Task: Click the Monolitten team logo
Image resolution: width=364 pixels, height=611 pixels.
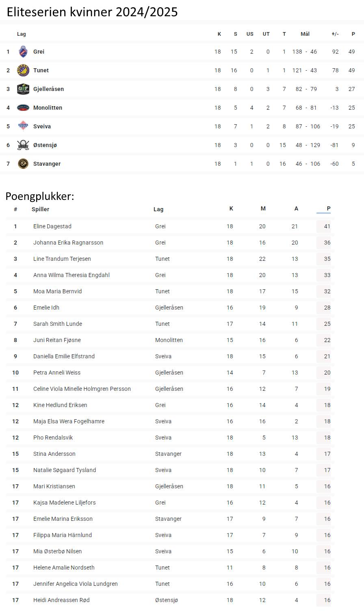Action: [23, 108]
